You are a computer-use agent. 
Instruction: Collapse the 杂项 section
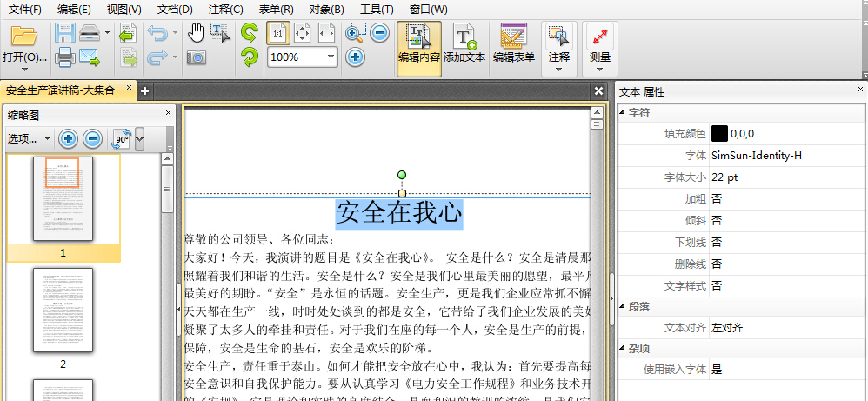(x=622, y=349)
